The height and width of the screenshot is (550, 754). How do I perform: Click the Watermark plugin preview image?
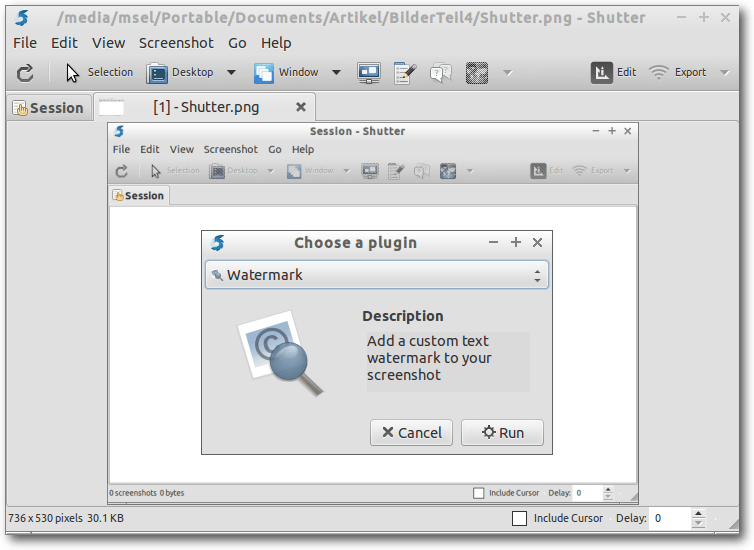281,353
